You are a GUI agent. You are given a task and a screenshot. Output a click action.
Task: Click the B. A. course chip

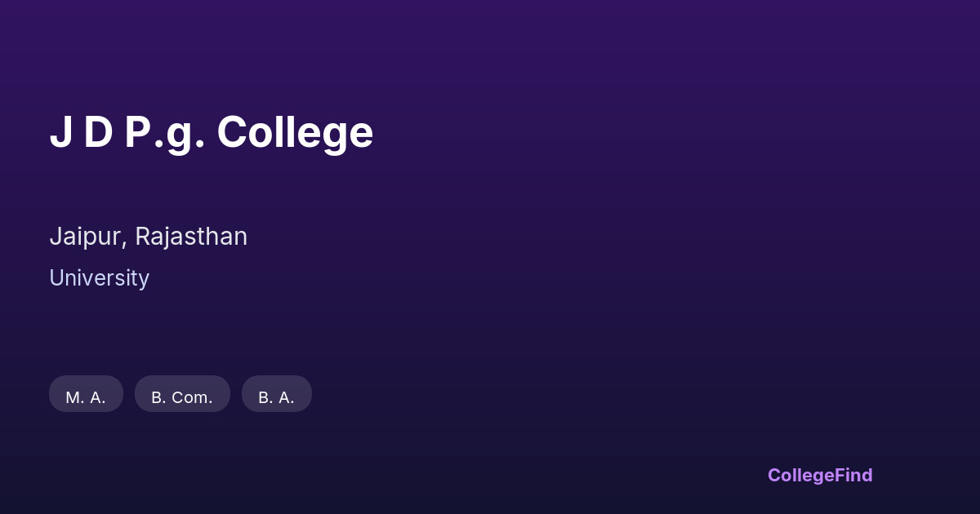coord(277,394)
